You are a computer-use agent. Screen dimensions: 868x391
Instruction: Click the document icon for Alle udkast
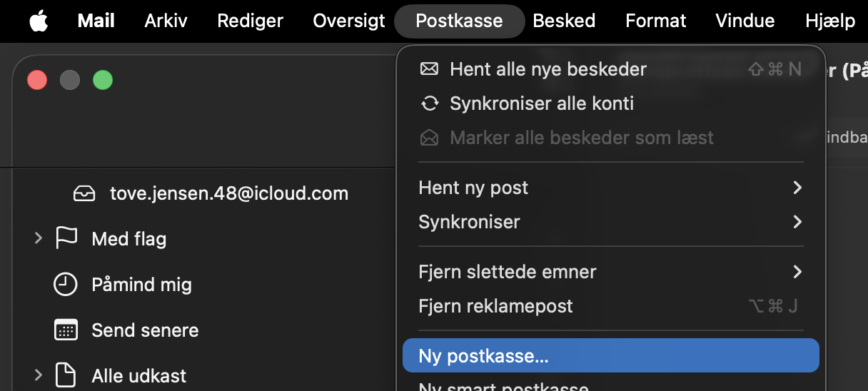[66, 375]
